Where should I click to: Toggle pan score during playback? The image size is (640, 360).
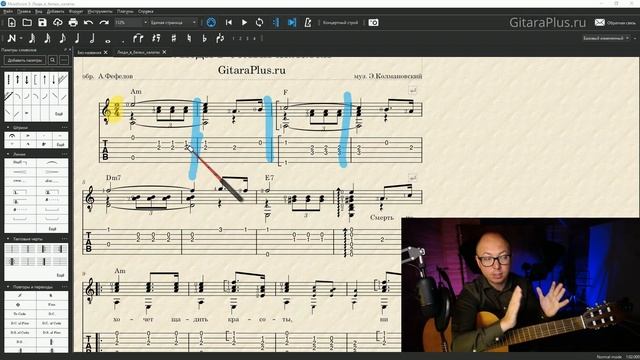(292, 22)
